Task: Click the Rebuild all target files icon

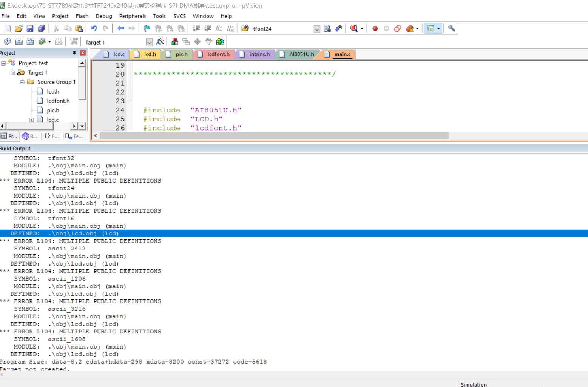Action: (x=30, y=41)
